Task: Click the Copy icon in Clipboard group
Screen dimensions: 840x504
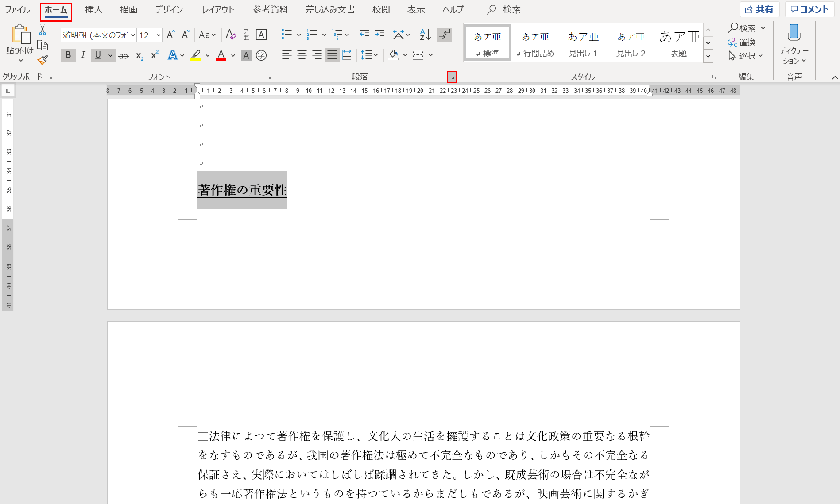Action: [43, 45]
